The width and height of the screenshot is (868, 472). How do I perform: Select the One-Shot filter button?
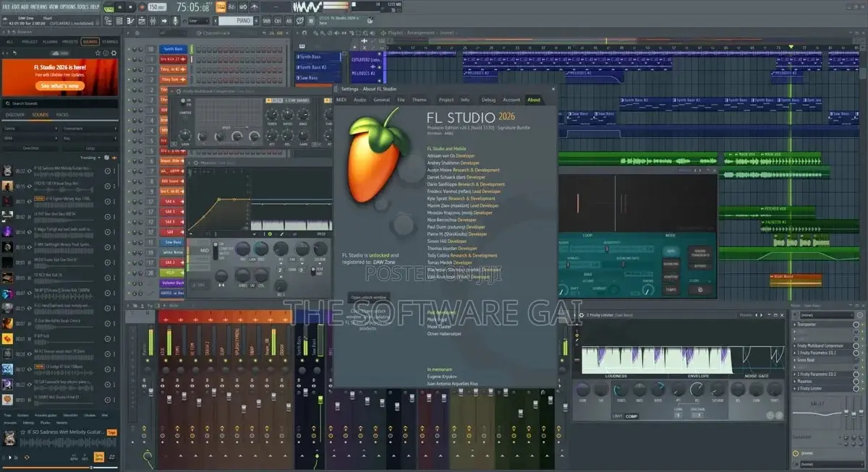click(30, 147)
